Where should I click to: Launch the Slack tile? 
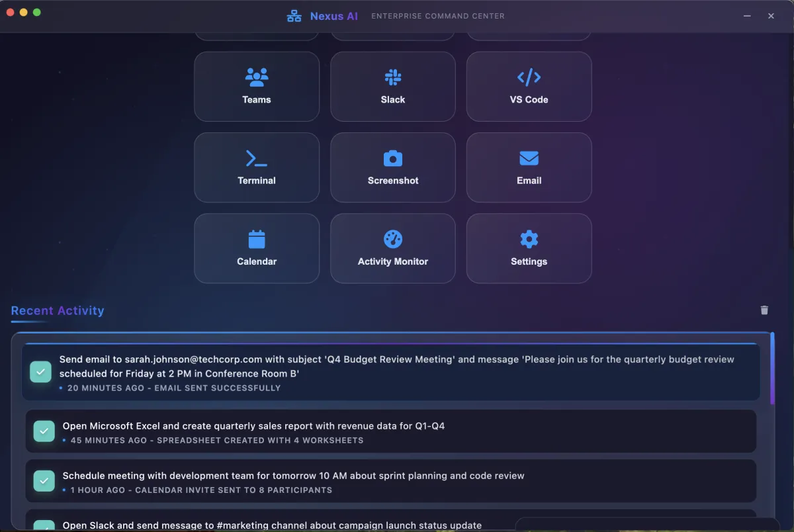393,87
